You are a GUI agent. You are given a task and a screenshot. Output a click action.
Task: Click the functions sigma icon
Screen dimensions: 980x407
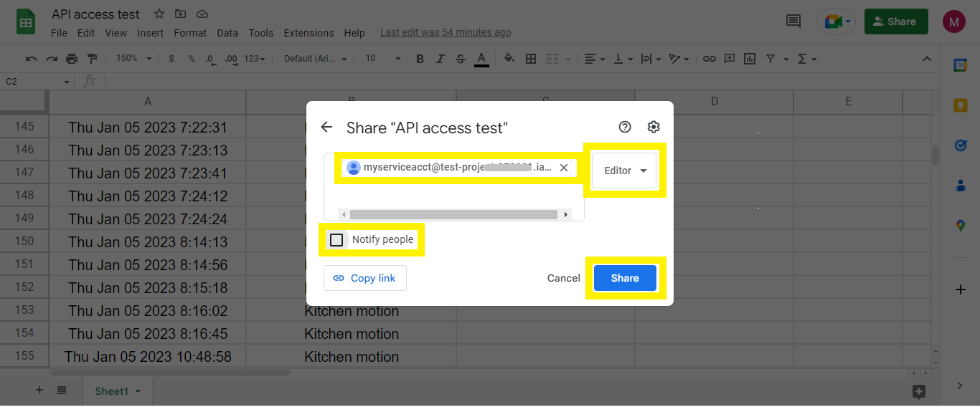click(802, 59)
